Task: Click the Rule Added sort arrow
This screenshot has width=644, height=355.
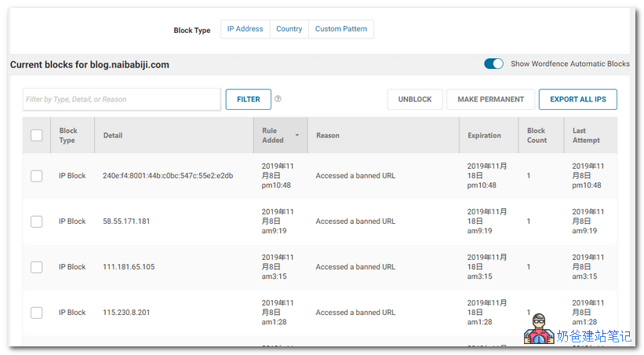Action: click(x=297, y=136)
